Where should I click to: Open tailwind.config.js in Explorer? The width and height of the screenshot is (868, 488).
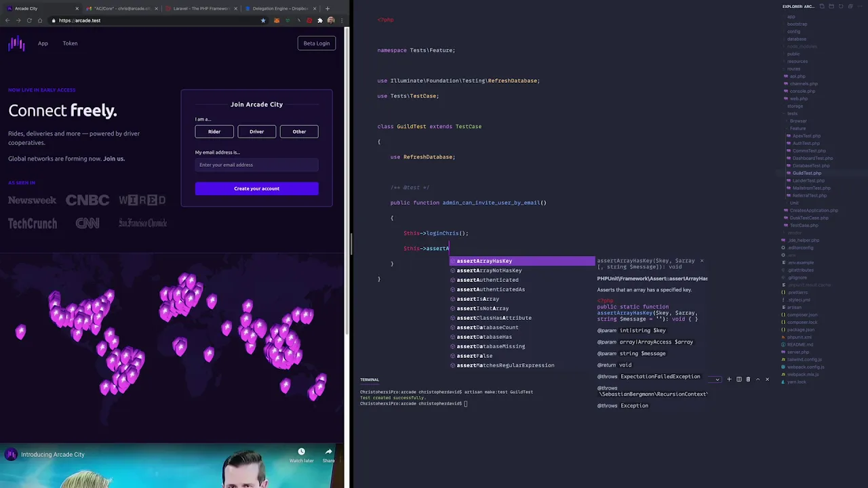click(x=804, y=359)
